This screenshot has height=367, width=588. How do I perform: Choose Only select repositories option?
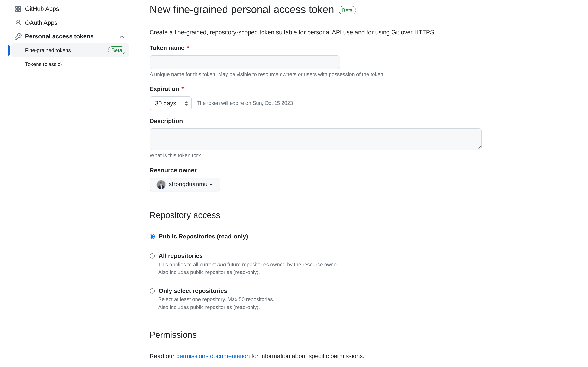pyautogui.click(x=152, y=291)
